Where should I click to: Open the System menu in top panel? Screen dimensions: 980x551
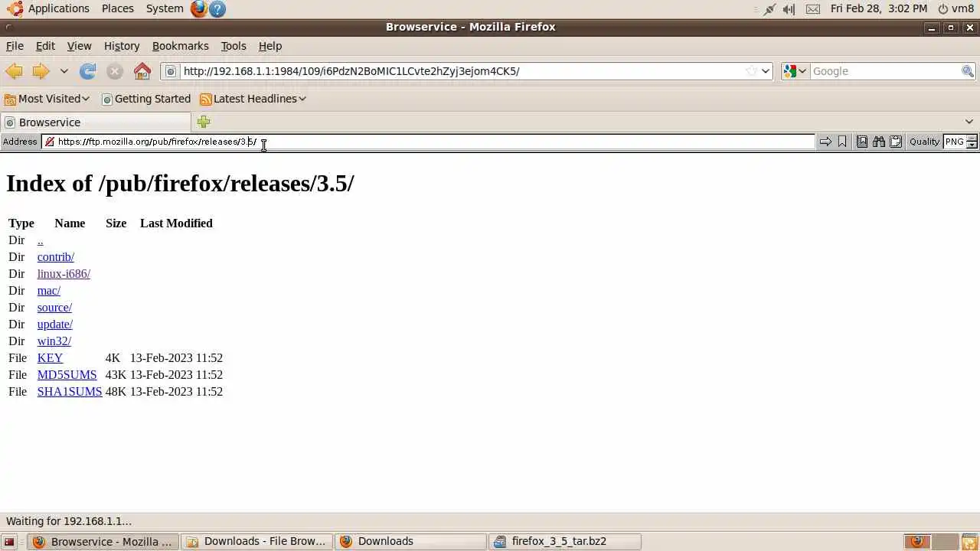pyautogui.click(x=165, y=8)
